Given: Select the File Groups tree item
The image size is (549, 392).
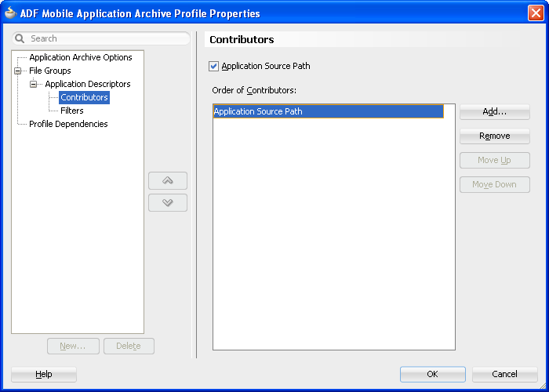Looking at the screenshot, I should 49,71.
